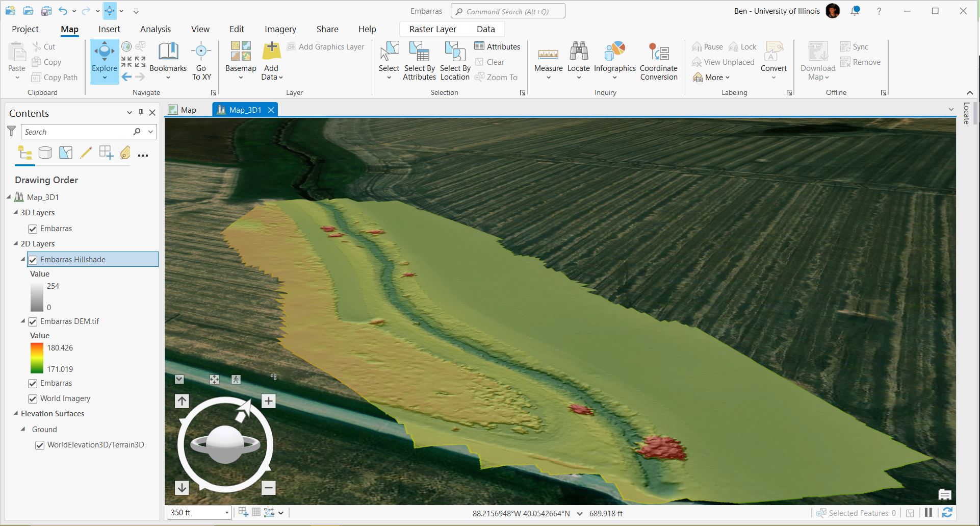
Task: Switch to the Map view tab
Action: (x=188, y=110)
